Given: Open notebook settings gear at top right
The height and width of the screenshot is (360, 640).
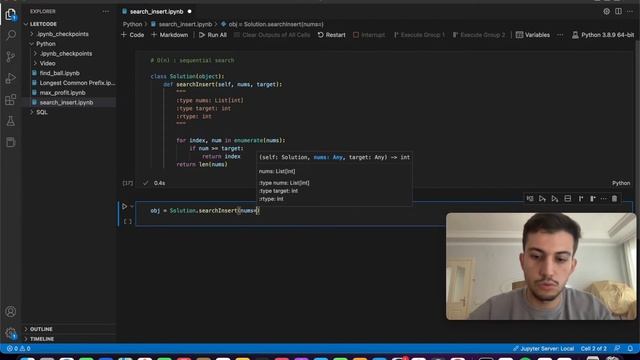Looking at the screenshot, I should (607, 11).
